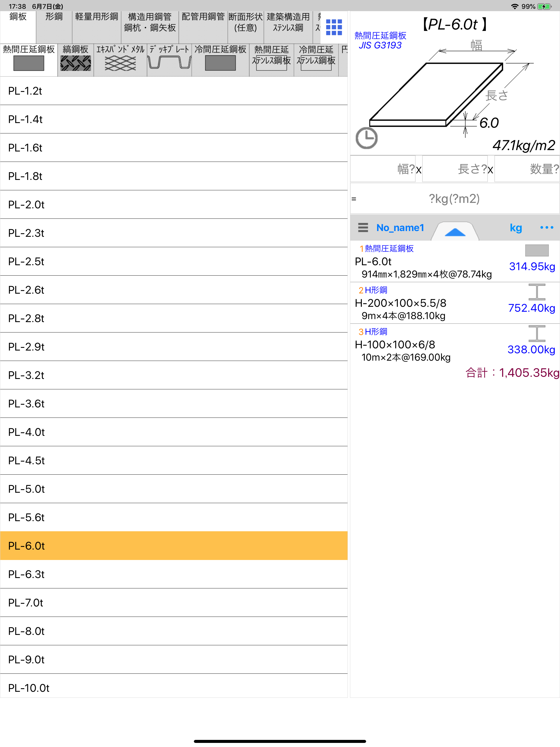Viewport: 560px width, 747px height.
Task: Tap the 長さ? length input field
Action: click(455, 169)
